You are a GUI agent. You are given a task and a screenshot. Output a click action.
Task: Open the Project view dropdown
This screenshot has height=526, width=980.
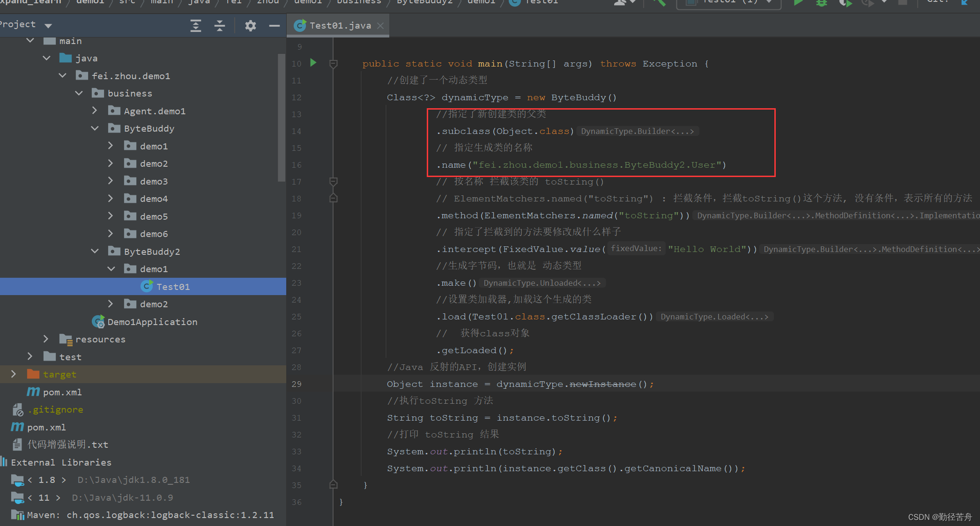click(x=48, y=25)
